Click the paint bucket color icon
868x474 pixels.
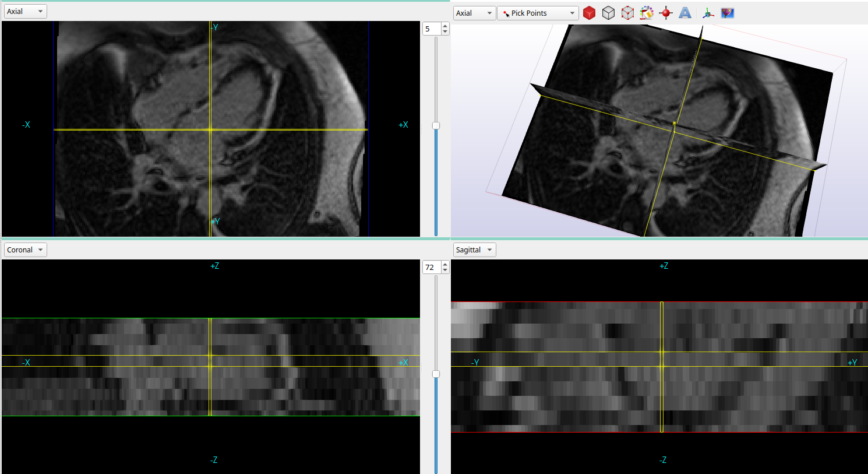pyautogui.click(x=647, y=13)
